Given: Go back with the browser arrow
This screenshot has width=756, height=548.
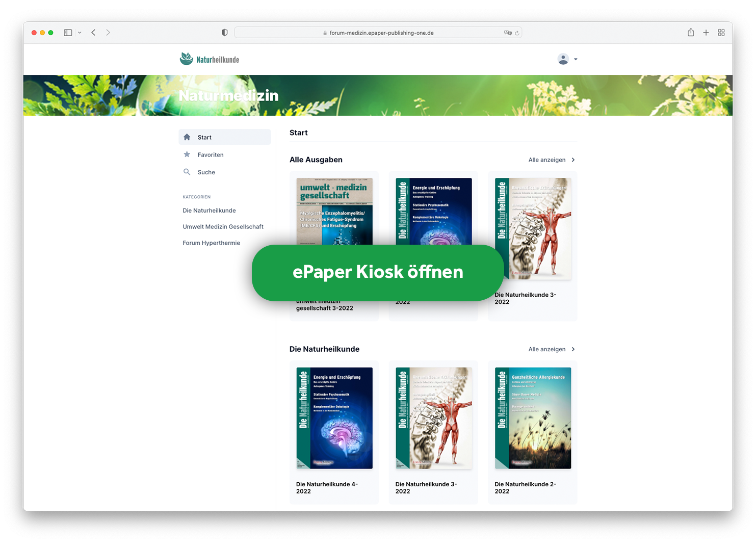Looking at the screenshot, I should (x=93, y=33).
